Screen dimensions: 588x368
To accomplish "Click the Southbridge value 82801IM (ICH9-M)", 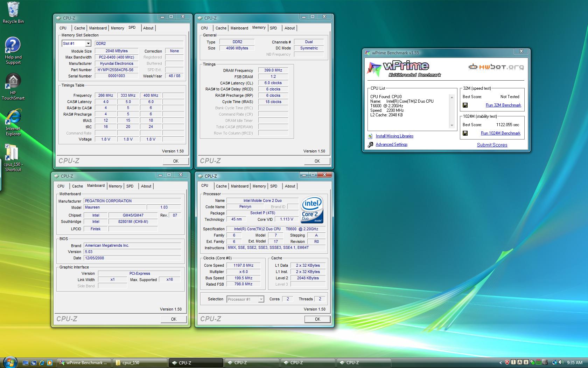I will coord(133,222).
